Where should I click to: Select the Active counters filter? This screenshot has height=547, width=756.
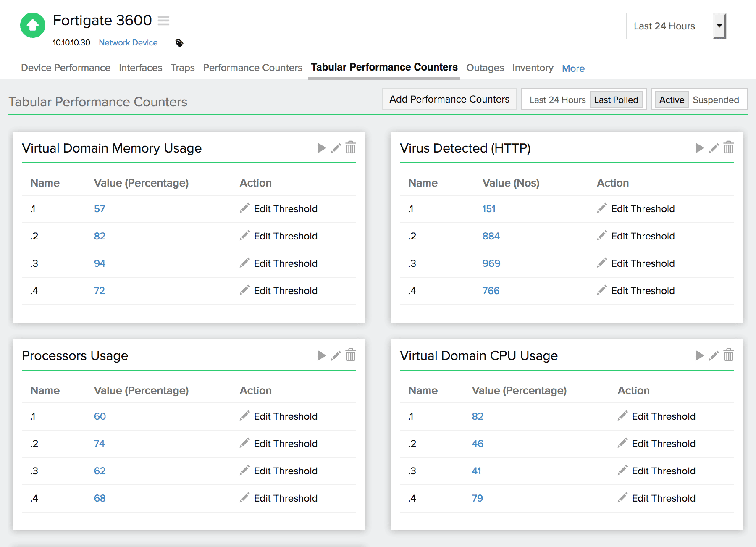coord(671,100)
